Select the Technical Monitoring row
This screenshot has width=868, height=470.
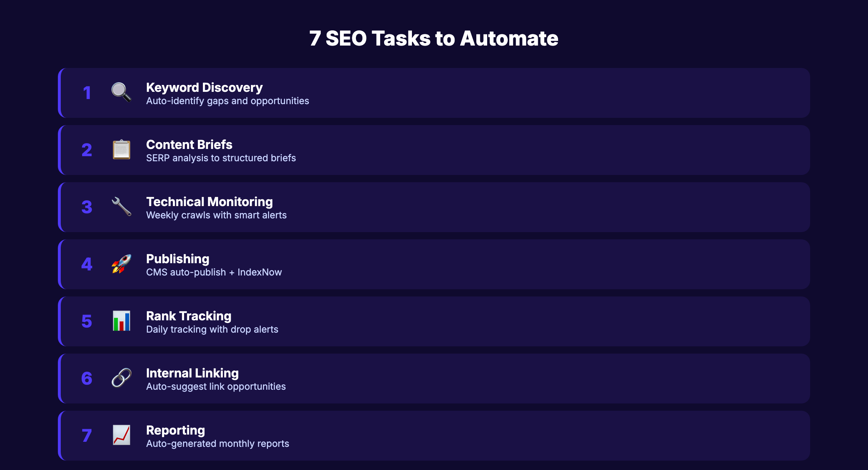click(434, 207)
